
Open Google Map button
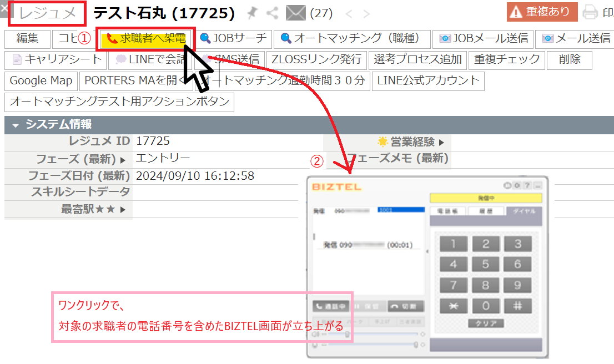(x=41, y=80)
